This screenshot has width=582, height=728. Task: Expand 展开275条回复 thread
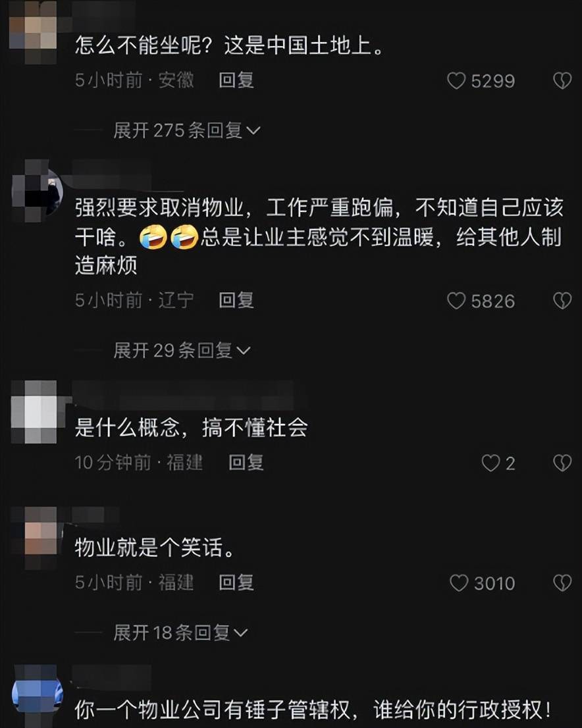(187, 130)
